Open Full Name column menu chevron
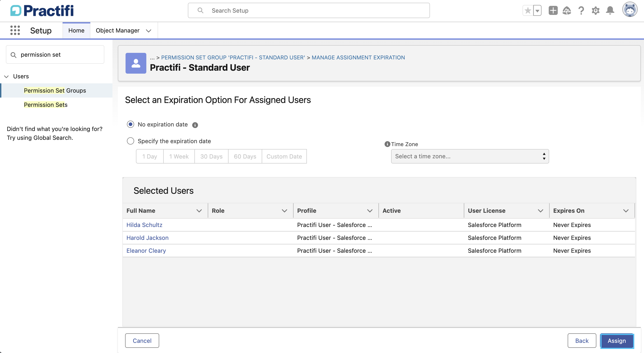644x353 pixels. pos(199,211)
